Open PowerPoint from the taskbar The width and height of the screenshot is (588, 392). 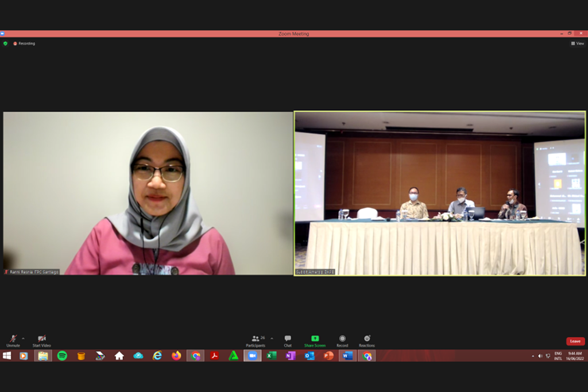[328, 356]
